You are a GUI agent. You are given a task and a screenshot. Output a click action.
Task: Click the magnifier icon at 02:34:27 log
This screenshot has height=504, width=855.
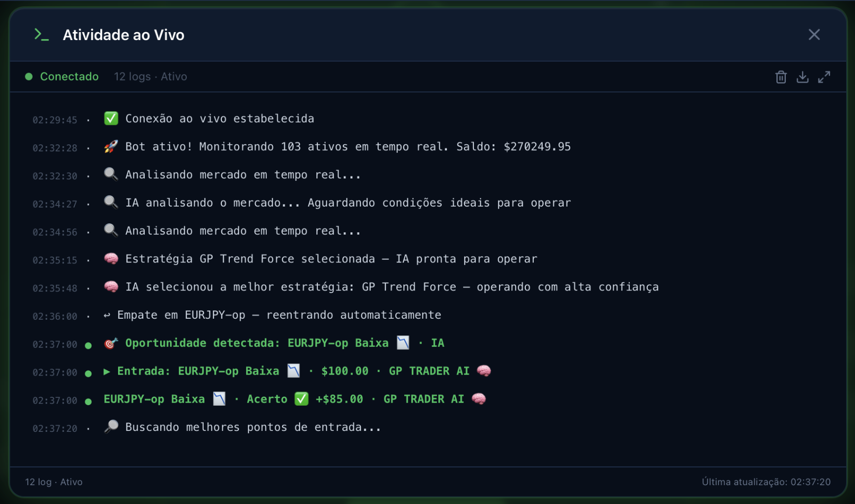pos(111,202)
